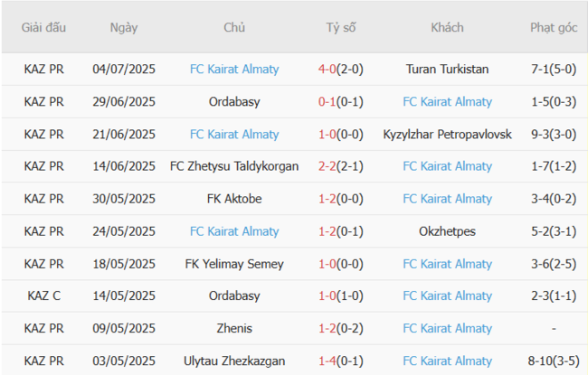Click the Phạt góc column header
Viewport: 588px width, 375px height.
click(554, 28)
